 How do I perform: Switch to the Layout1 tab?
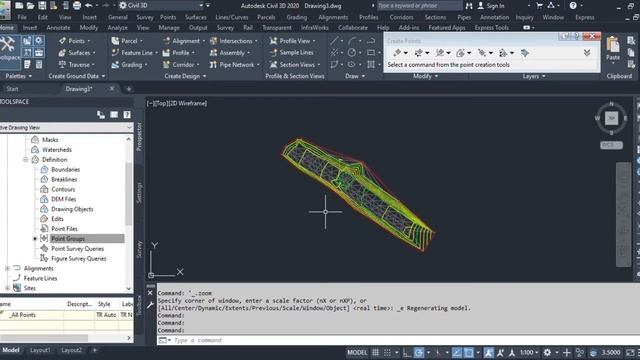(x=40, y=350)
